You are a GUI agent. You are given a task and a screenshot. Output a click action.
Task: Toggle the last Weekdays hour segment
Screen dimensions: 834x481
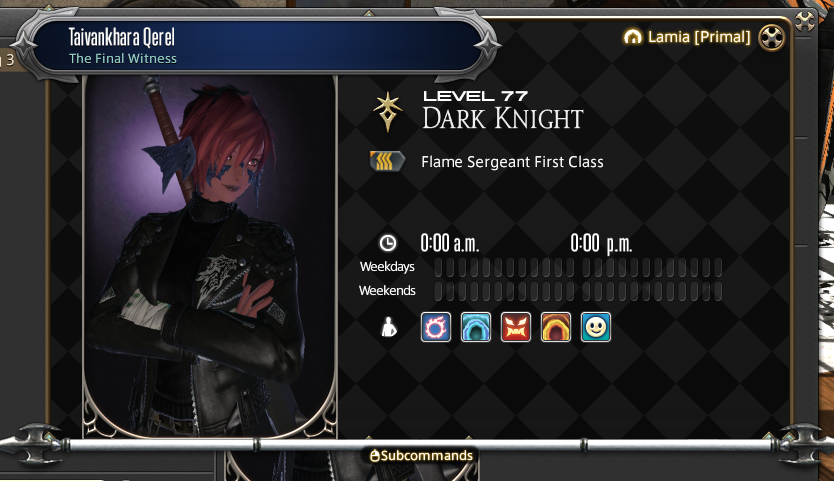tap(718, 268)
